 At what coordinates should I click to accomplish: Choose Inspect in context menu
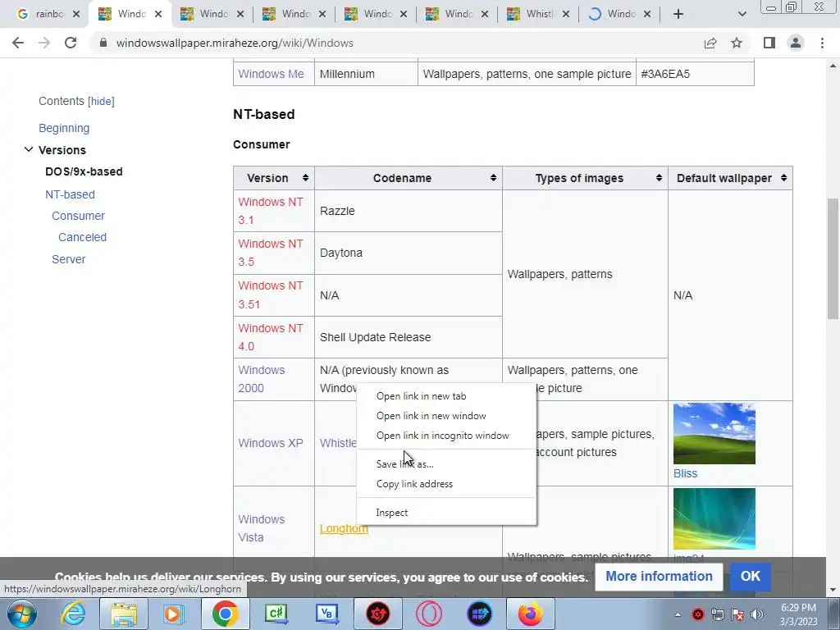(x=391, y=513)
